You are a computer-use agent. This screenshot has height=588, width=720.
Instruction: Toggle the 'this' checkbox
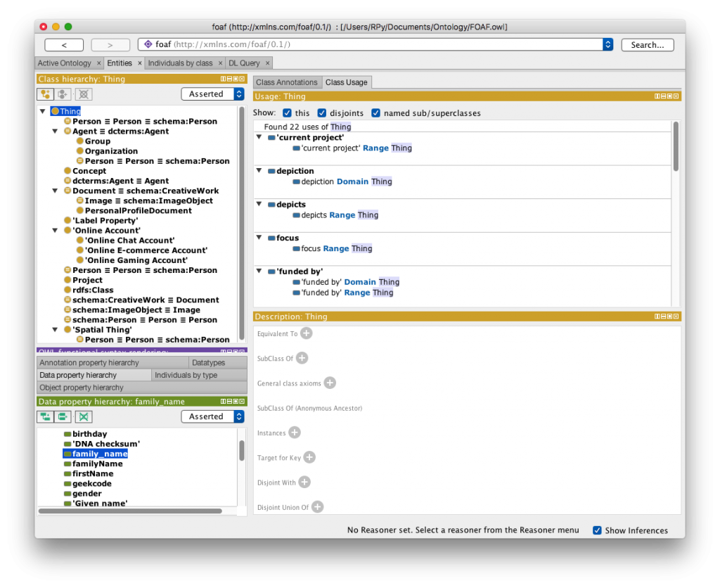pyautogui.click(x=287, y=113)
